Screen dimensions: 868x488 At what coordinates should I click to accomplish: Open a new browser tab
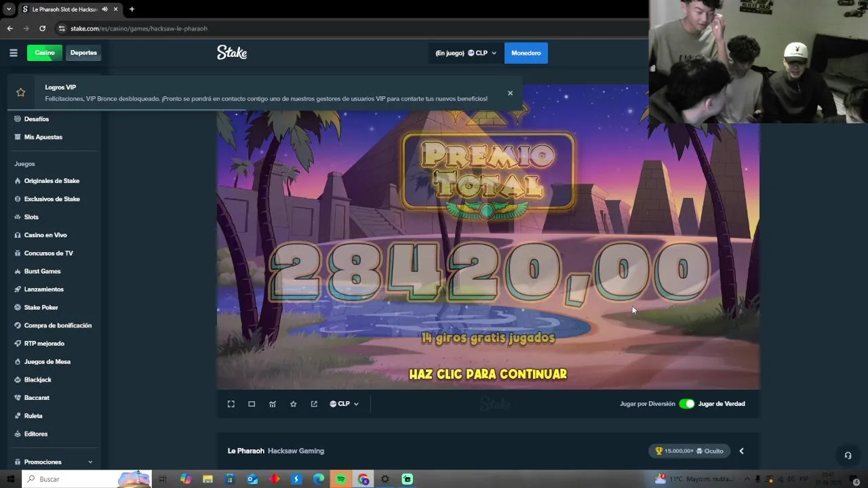132,9
